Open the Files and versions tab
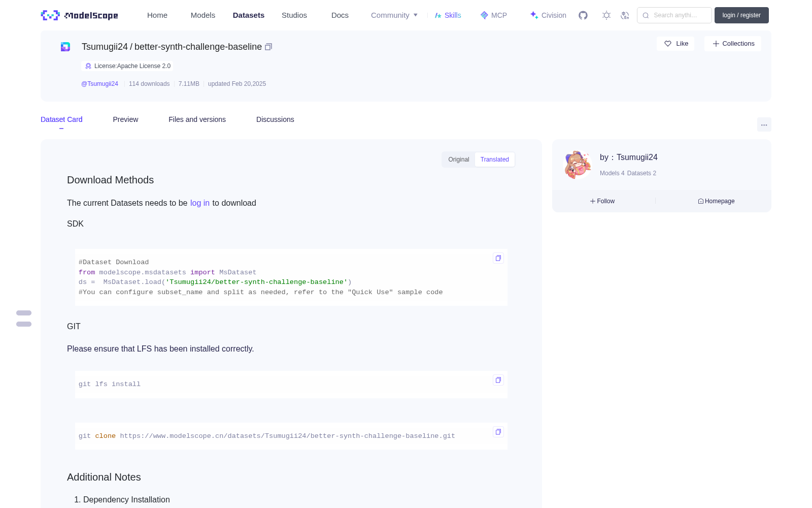Viewport: 812px width, 508px height. pos(197,119)
